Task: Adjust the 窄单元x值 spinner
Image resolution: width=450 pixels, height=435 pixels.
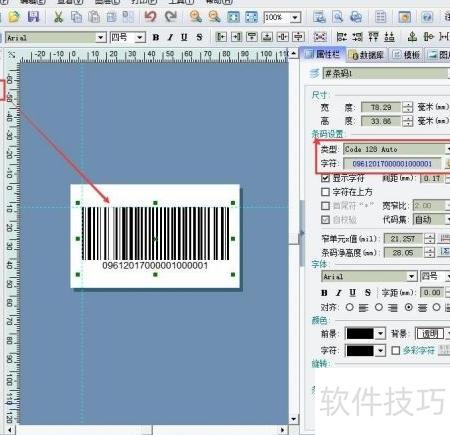Action: [x=430, y=239]
